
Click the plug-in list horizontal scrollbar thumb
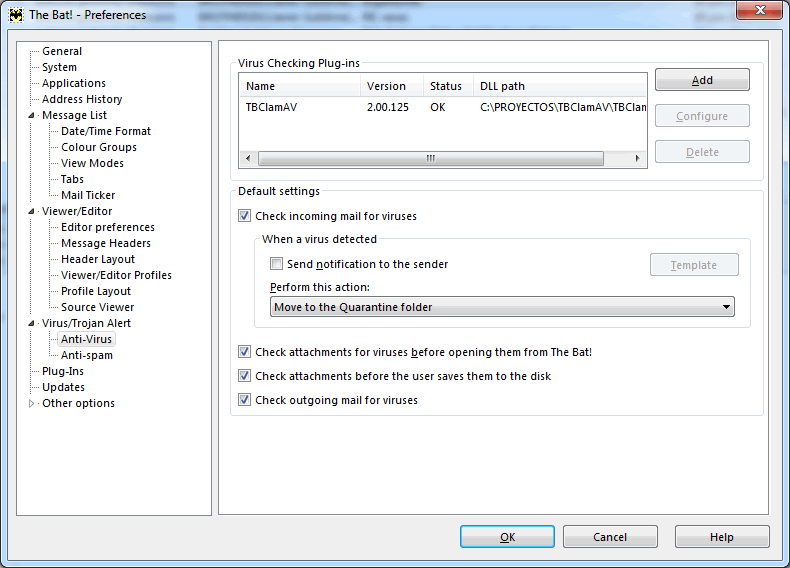431,158
